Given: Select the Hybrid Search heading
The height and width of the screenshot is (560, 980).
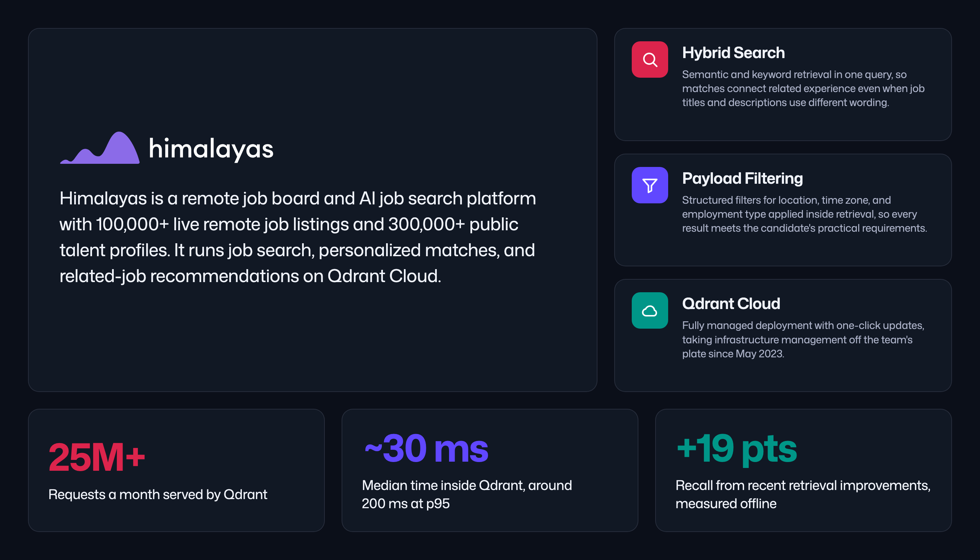Looking at the screenshot, I should 734,53.
